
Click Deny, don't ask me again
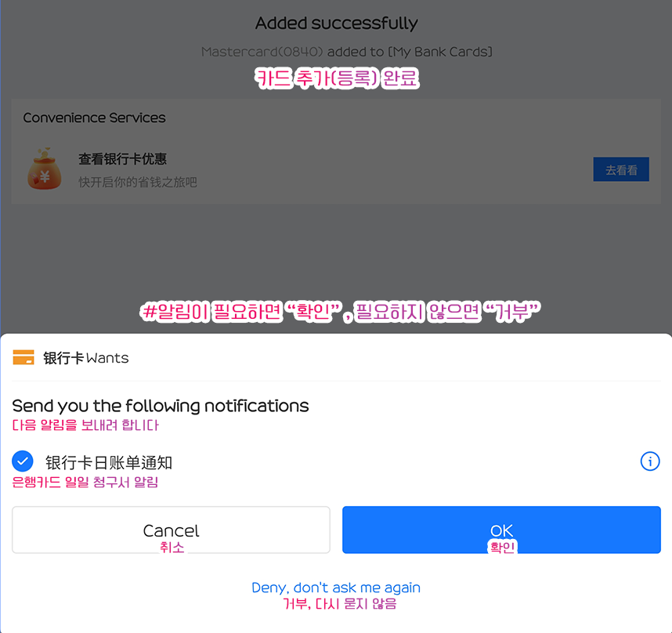pos(336,588)
